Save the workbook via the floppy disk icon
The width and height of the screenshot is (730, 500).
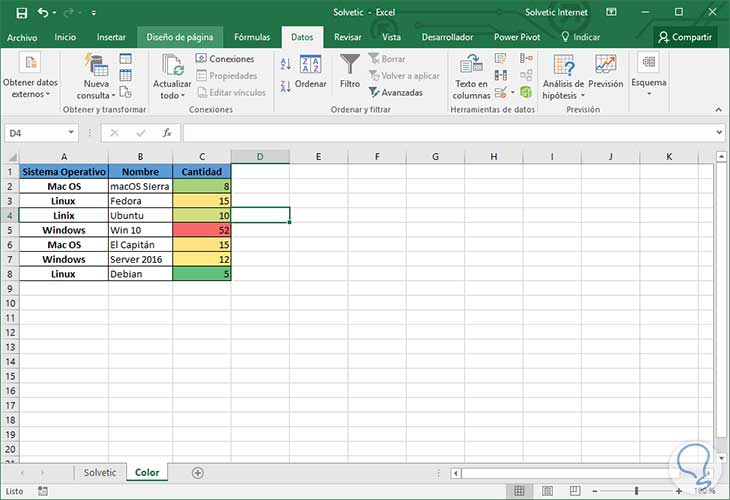click(21, 13)
